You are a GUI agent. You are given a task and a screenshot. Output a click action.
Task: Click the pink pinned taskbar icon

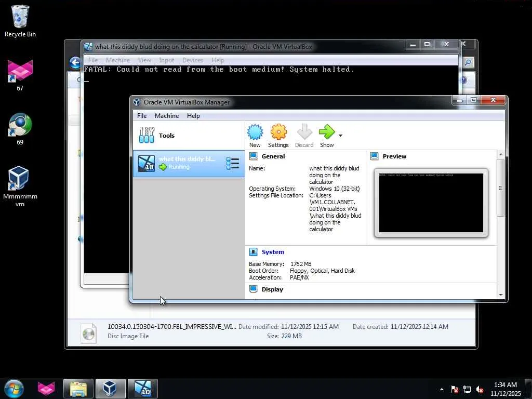46,389
